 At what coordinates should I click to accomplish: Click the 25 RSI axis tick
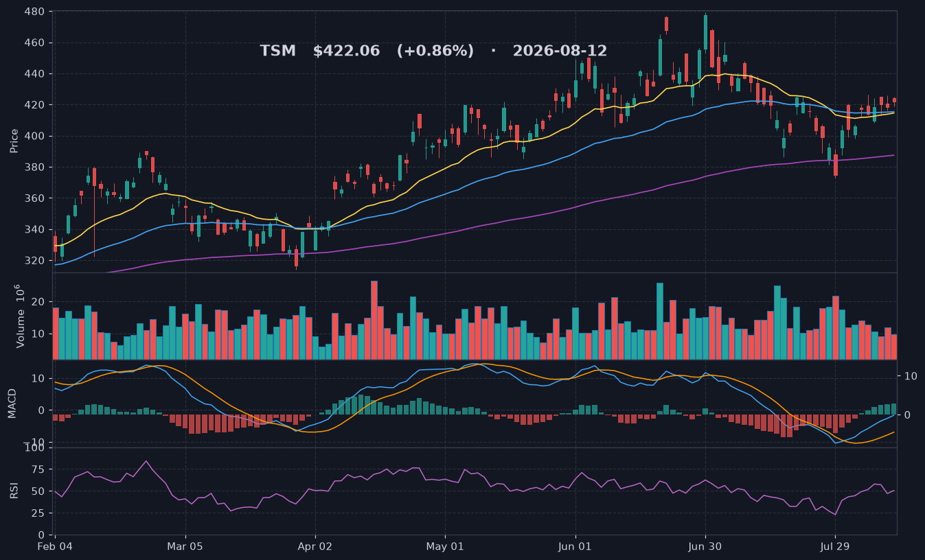[38, 513]
